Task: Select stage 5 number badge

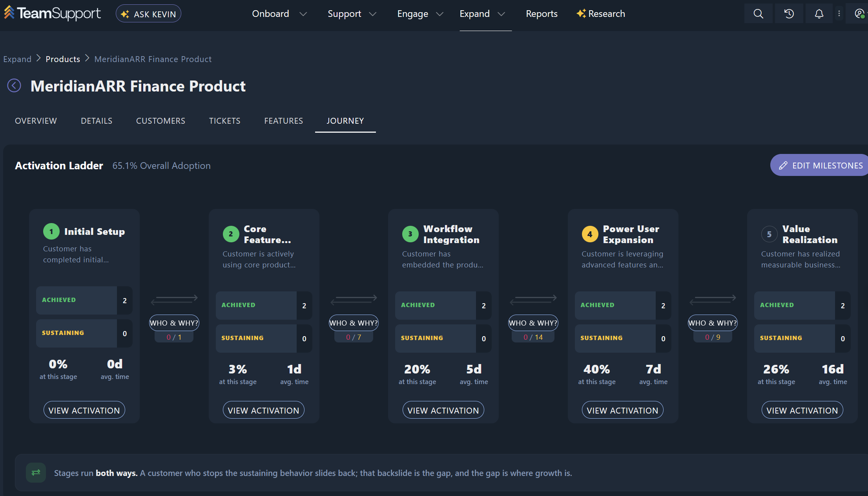Action: (769, 234)
